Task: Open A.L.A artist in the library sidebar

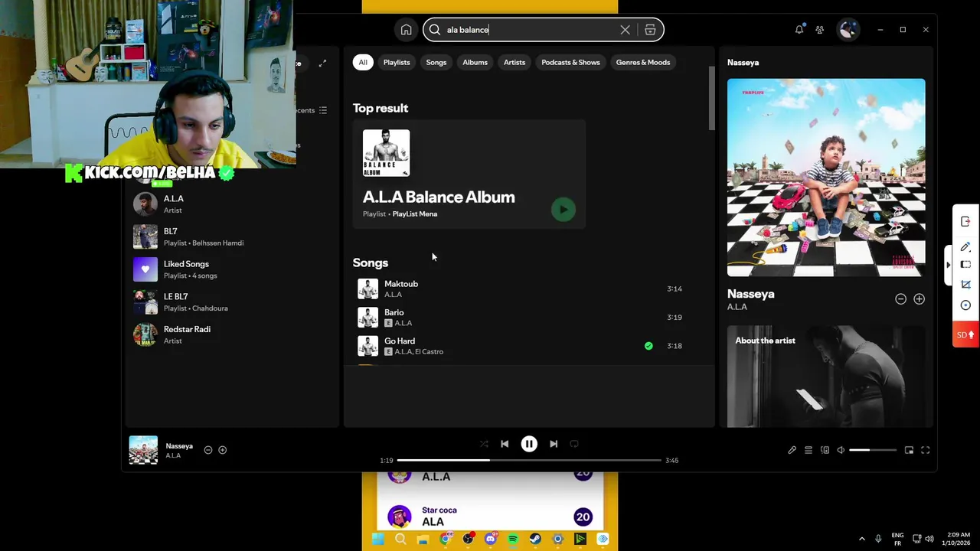Action: click(x=232, y=204)
